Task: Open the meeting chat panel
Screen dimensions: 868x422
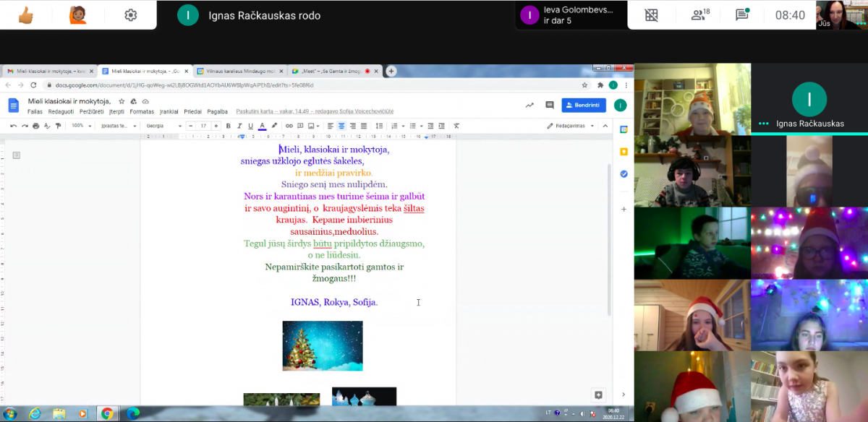Action: click(741, 15)
